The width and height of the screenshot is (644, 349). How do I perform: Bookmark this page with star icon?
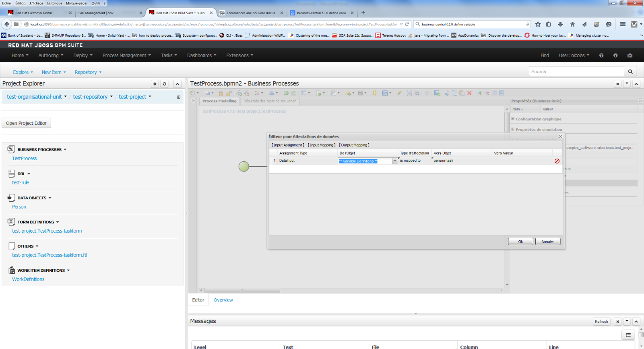coord(538,24)
